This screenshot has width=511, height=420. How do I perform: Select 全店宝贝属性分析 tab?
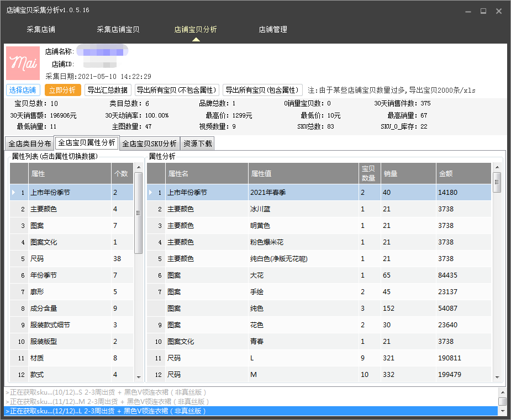click(87, 142)
